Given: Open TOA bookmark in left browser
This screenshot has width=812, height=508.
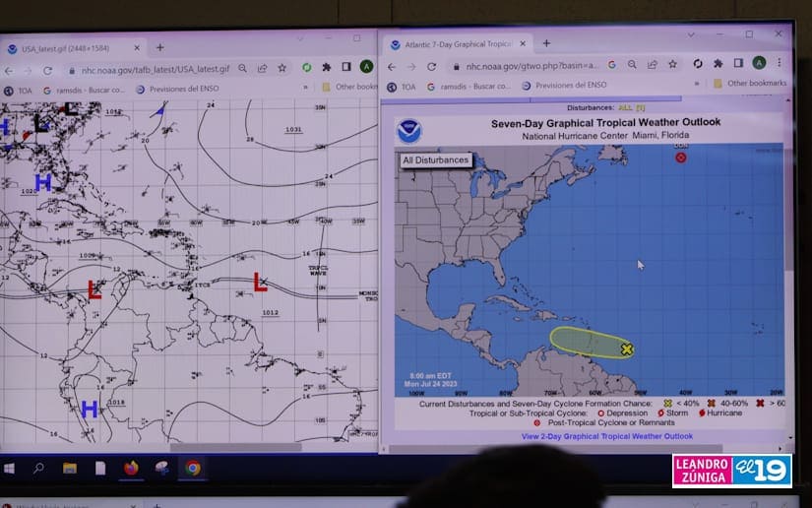Looking at the screenshot, I should (18, 91).
